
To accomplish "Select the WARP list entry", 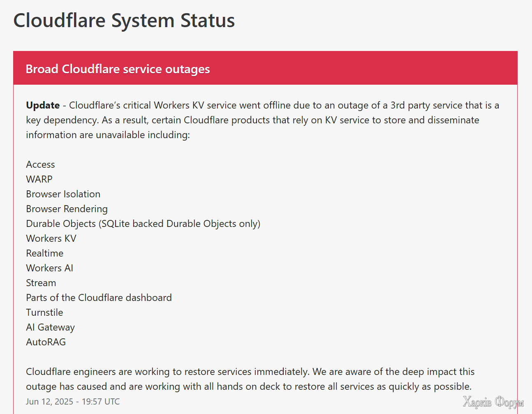I will pos(39,179).
